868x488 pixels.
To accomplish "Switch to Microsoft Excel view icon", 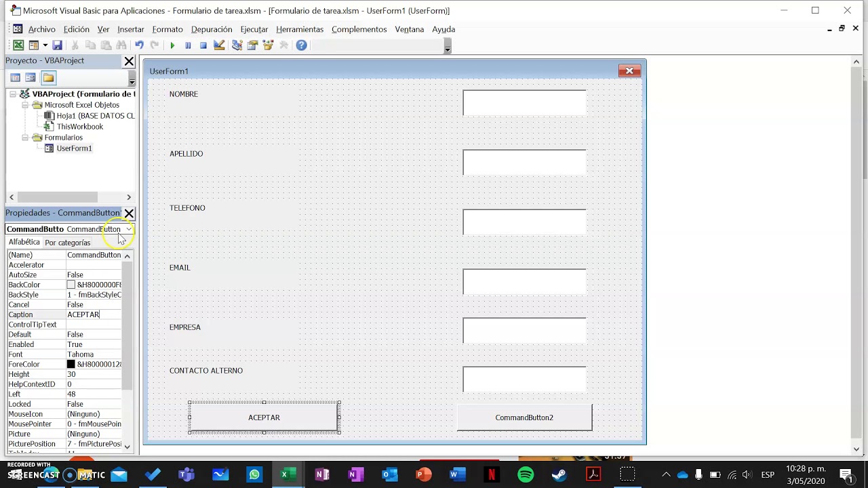I will pyautogui.click(x=18, y=45).
